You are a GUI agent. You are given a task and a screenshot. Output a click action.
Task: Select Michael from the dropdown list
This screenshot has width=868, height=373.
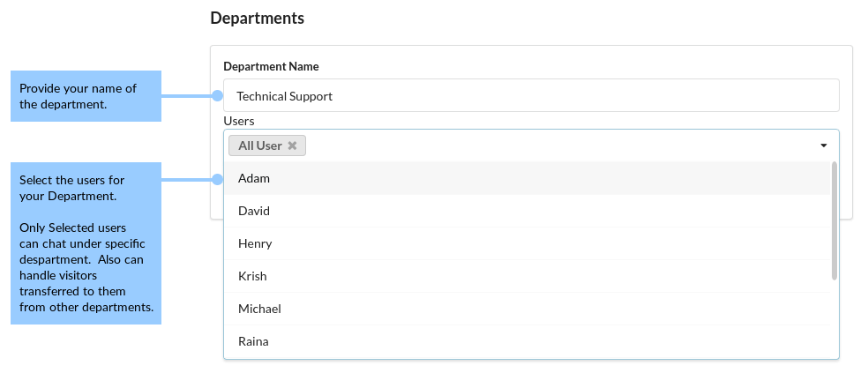tap(527, 309)
